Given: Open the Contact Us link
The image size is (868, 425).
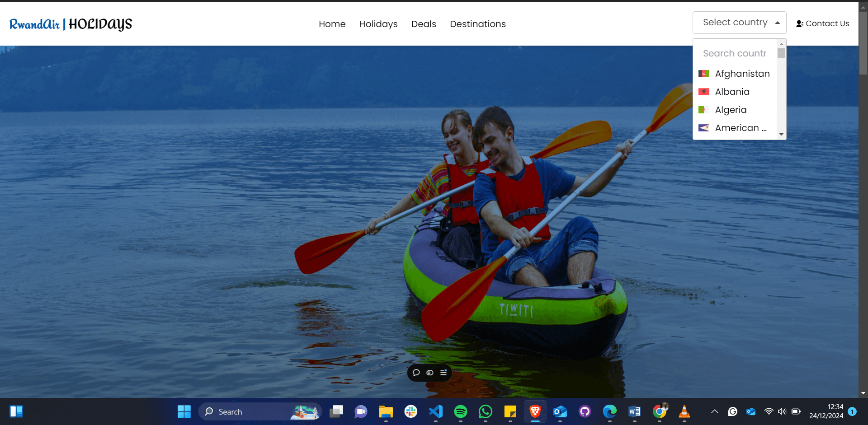Looking at the screenshot, I should [x=822, y=23].
